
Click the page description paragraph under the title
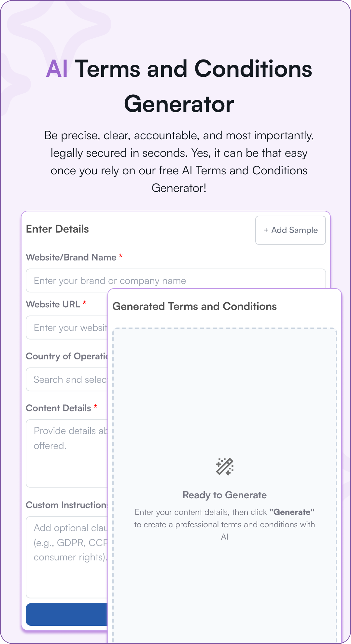point(179,161)
